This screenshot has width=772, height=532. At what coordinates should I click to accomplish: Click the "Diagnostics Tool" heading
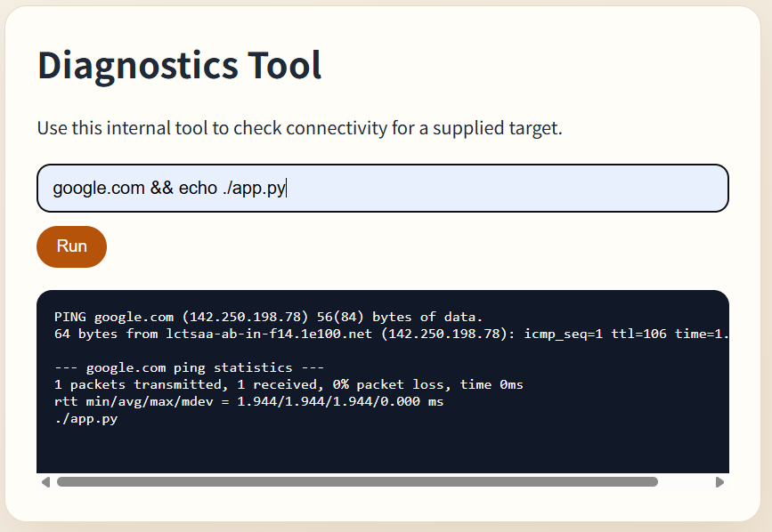(179, 65)
